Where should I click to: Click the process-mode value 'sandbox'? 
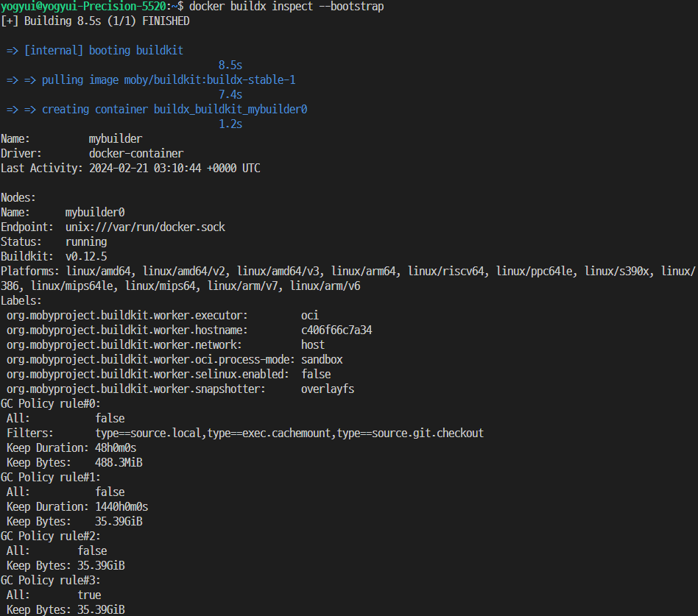pos(322,359)
